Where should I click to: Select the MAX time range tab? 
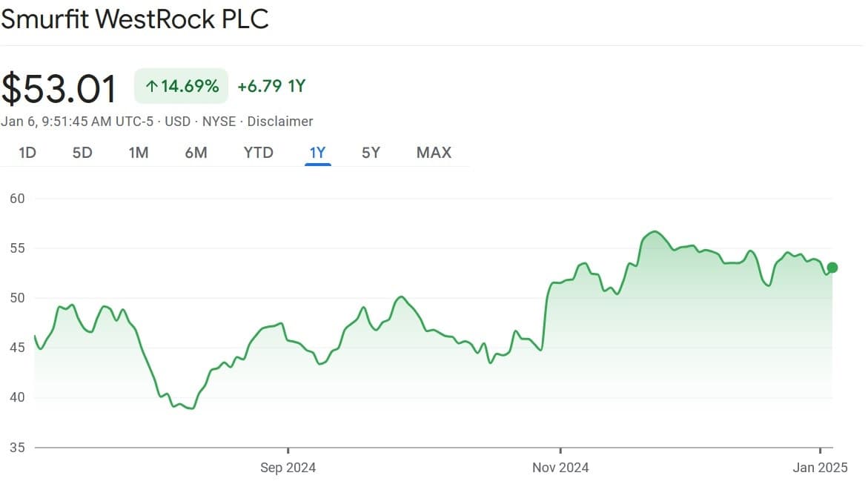click(433, 152)
